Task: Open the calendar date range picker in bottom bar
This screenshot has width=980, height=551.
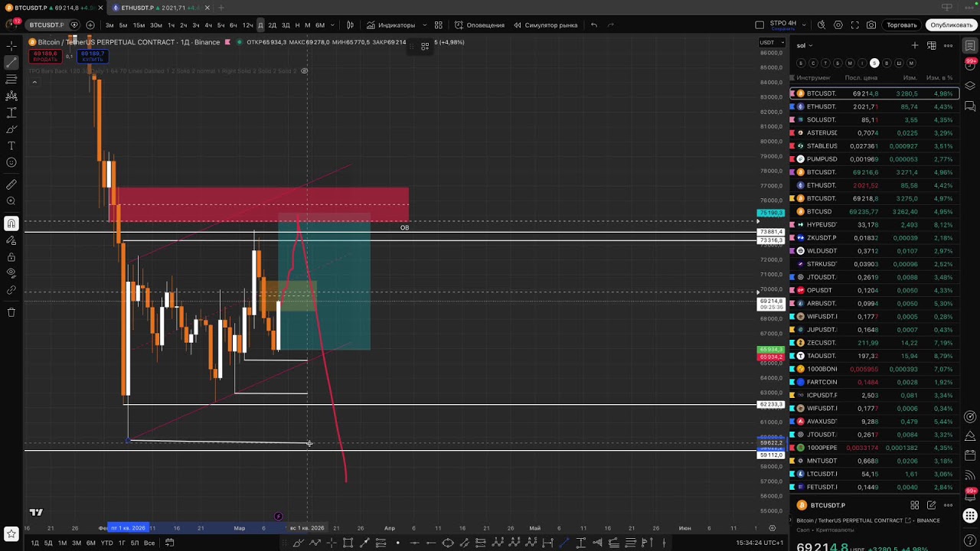Action: click(170, 543)
